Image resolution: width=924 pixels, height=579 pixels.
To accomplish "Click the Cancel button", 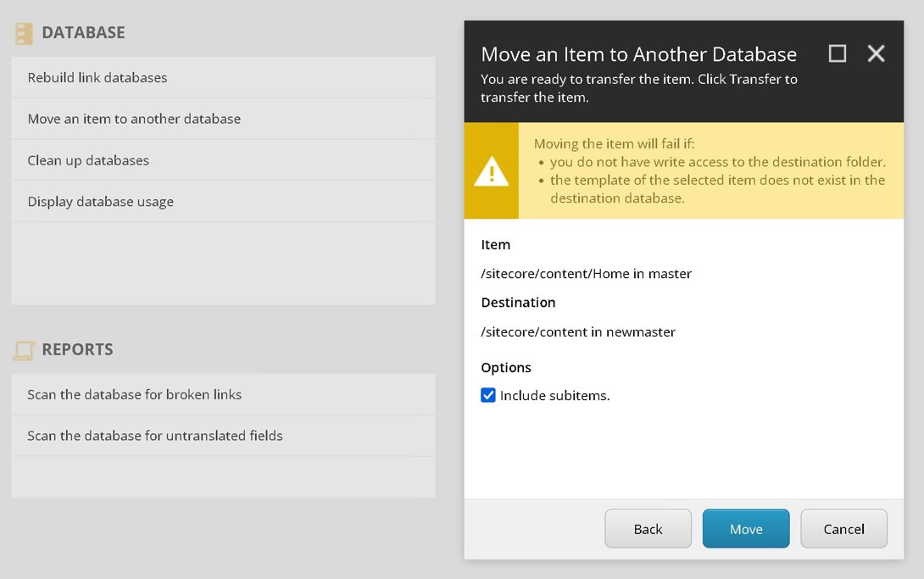I will tap(843, 528).
